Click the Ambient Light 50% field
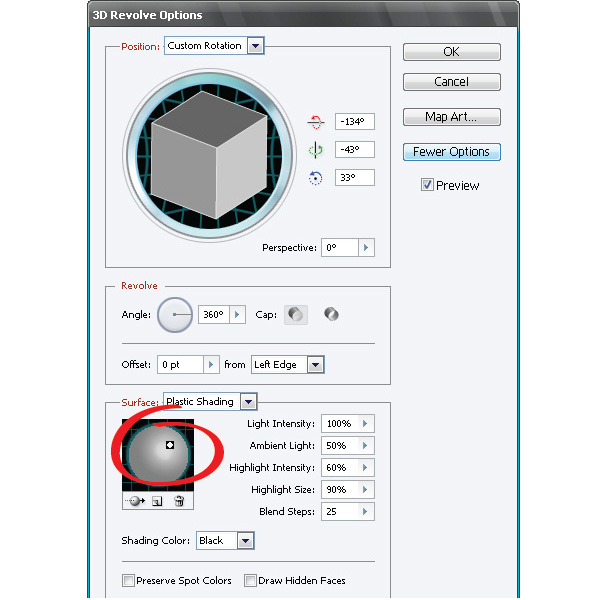This screenshot has width=600, height=600. [340, 445]
